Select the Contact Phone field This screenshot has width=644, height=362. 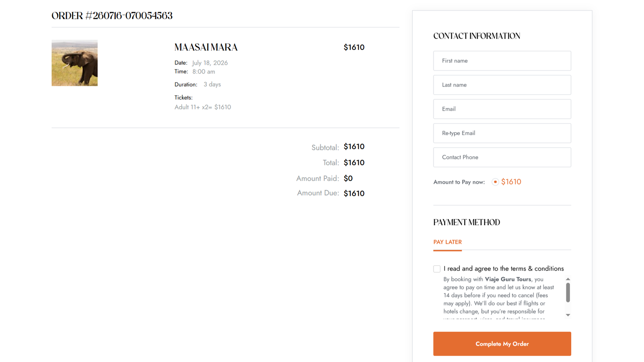502,157
